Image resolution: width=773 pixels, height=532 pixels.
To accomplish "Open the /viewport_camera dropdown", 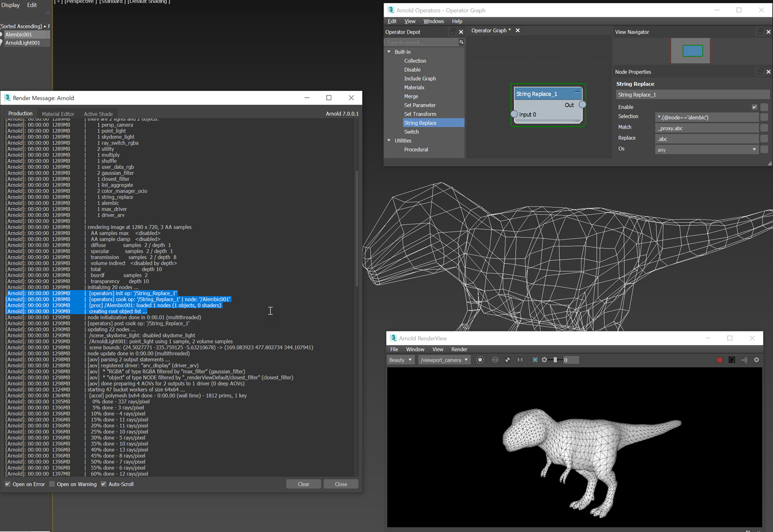I will [x=444, y=360].
